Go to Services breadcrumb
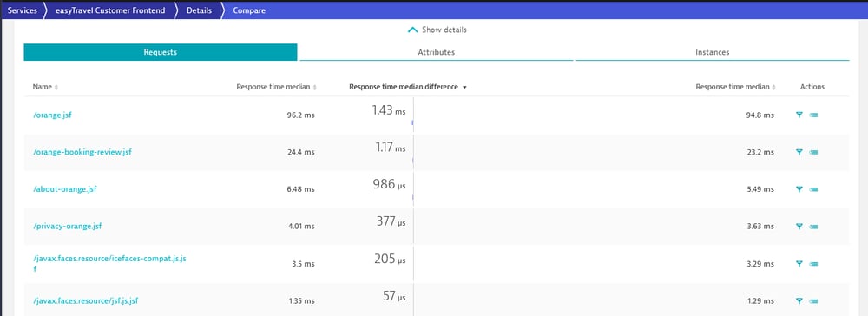868x316 pixels. pos(23,10)
